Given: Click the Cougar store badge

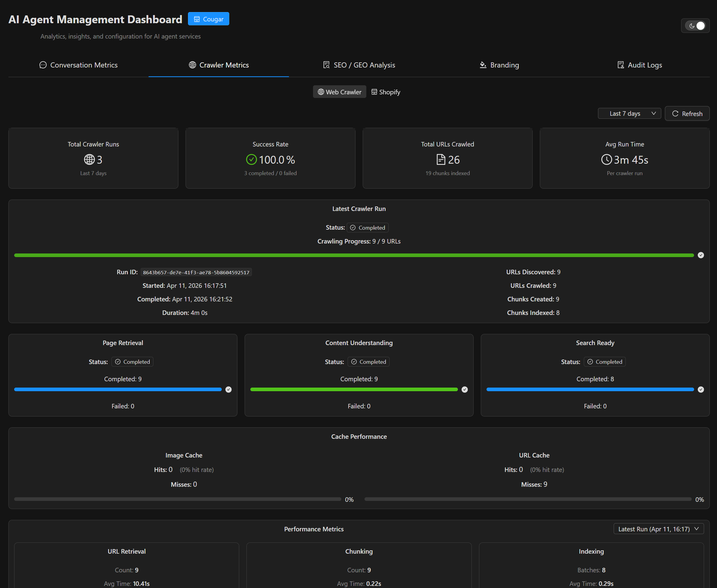Looking at the screenshot, I should point(208,19).
